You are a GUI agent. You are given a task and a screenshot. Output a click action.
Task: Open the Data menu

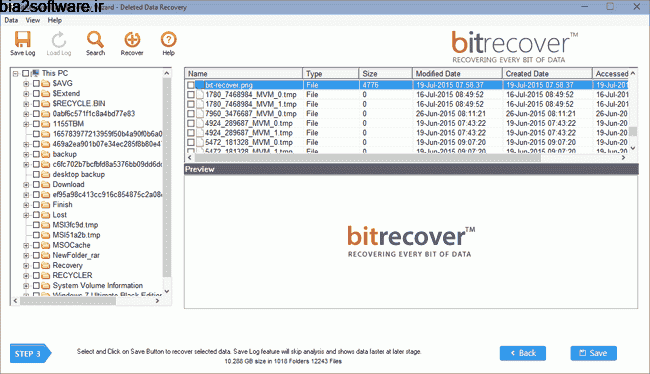pyautogui.click(x=11, y=20)
